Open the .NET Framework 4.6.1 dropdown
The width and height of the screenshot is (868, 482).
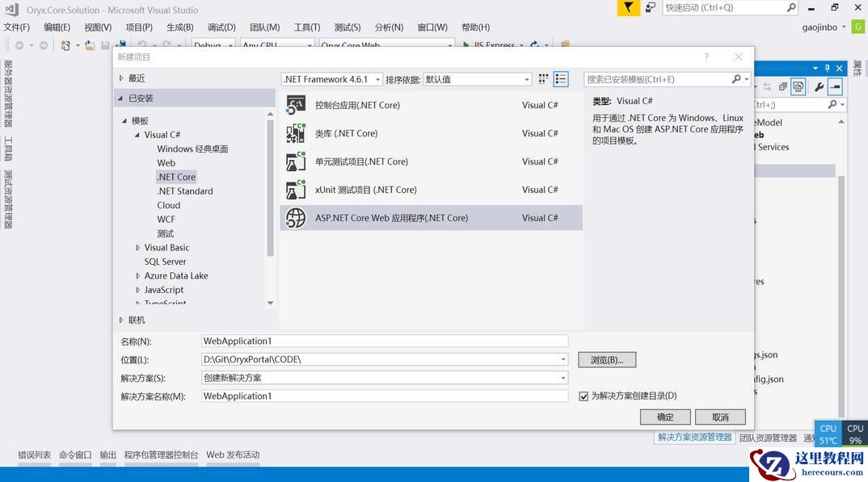point(377,78)
